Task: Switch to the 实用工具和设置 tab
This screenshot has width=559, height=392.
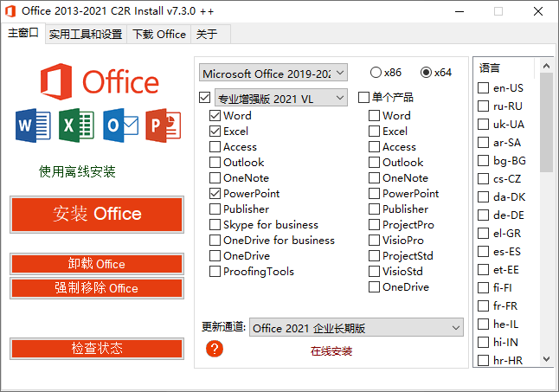Action: pyautogui.click(x=86, y=35)
